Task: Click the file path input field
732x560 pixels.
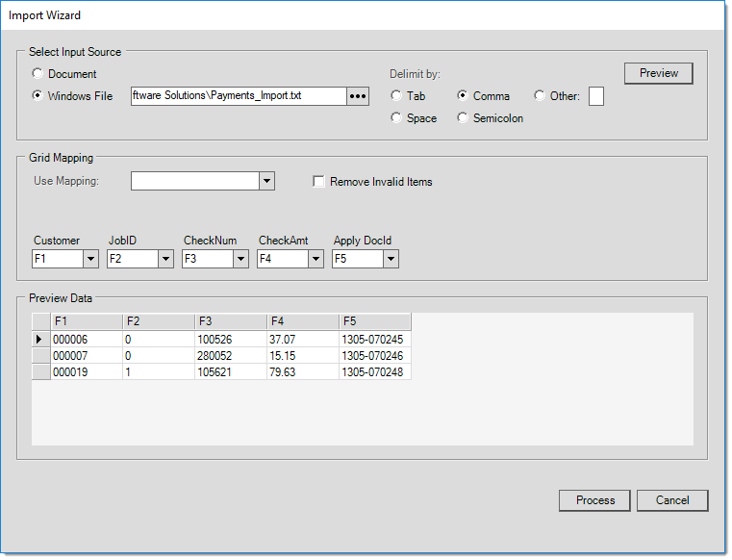Action: coord(239,96)
